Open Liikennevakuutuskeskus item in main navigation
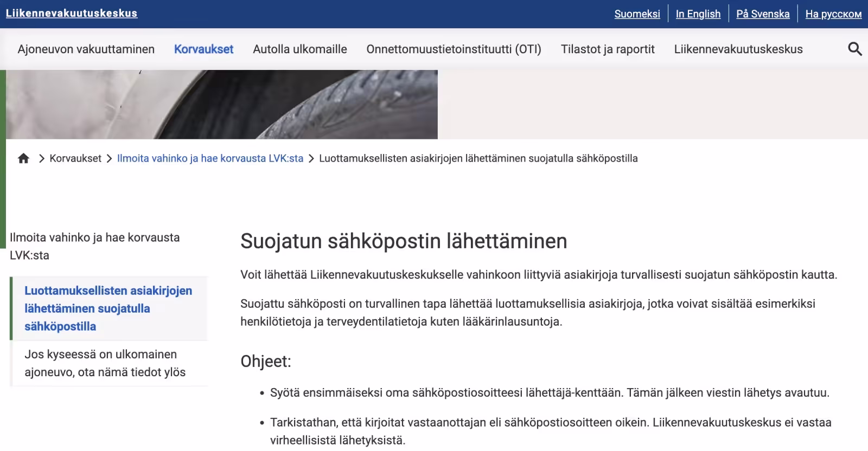This screenshot has height=451, width=868. click(738, 49)
